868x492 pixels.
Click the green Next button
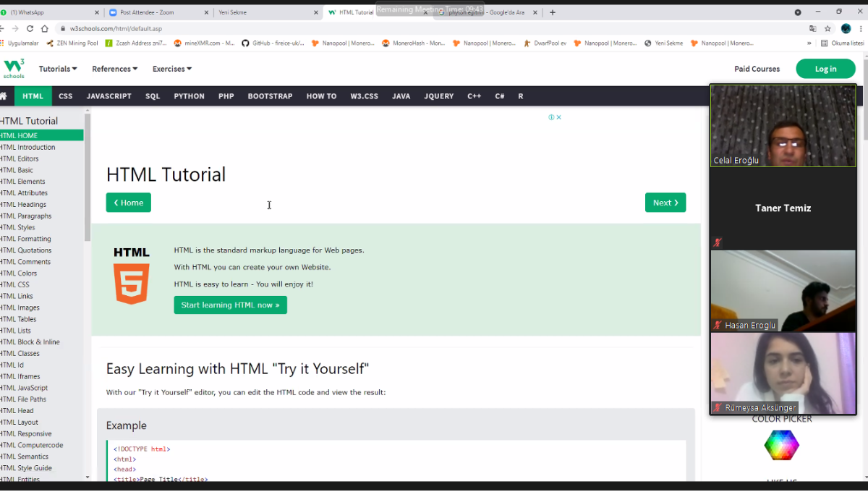[665, 203]
